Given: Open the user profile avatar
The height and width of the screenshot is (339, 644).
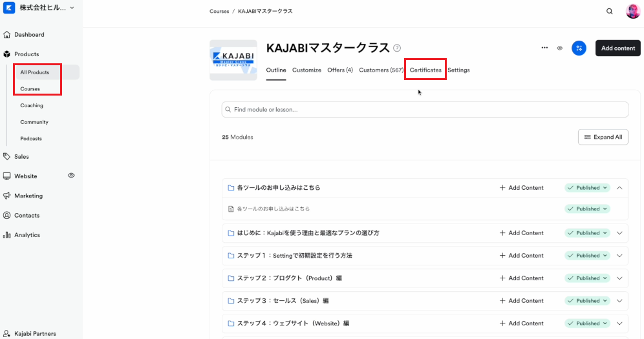Looking at the screenshot, I should coord(633,12).
